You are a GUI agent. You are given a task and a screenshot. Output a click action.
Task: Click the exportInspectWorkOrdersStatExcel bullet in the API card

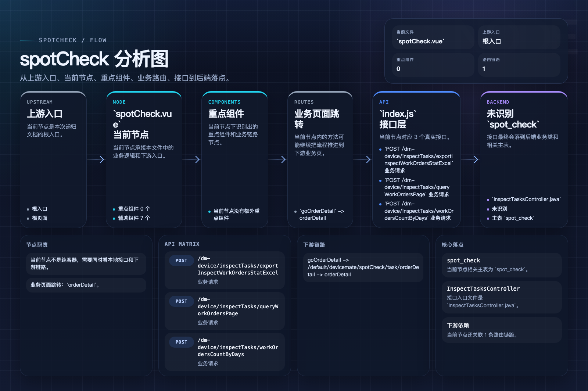[417, 159]
